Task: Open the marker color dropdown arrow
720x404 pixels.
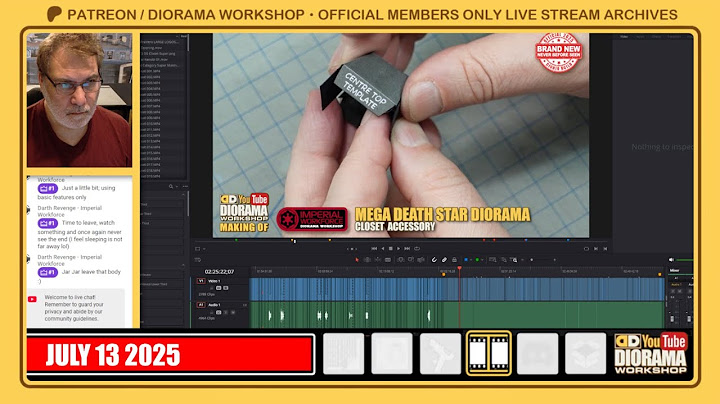Action: (x=483, y=260)
